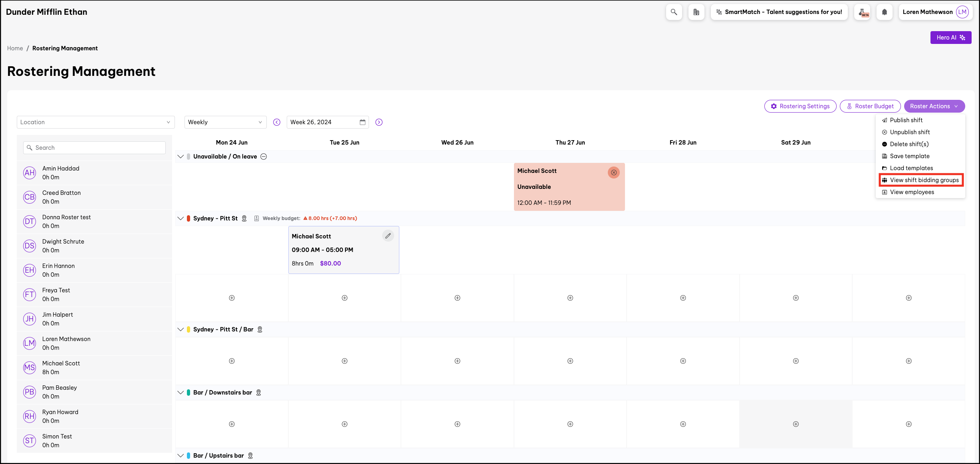Click the Hero AI button
The width and height of the screenshot is (980, 464).
click(x=950, y=38)
